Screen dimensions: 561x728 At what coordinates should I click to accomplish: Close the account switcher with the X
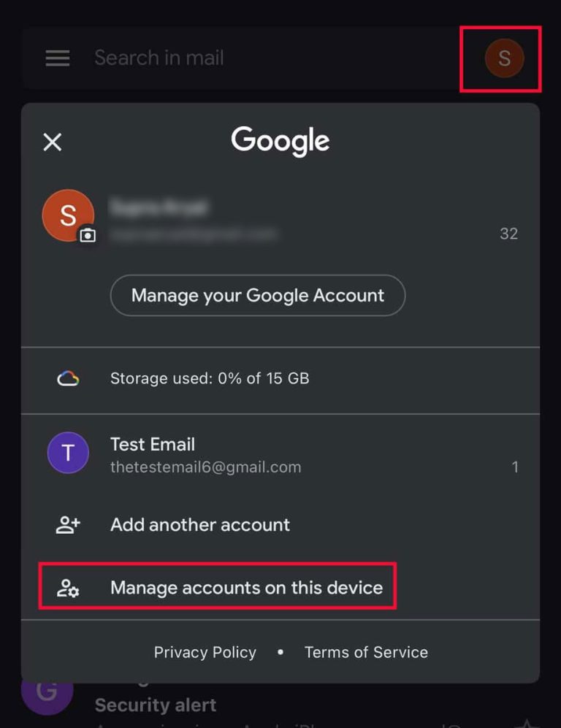[52, 142]
